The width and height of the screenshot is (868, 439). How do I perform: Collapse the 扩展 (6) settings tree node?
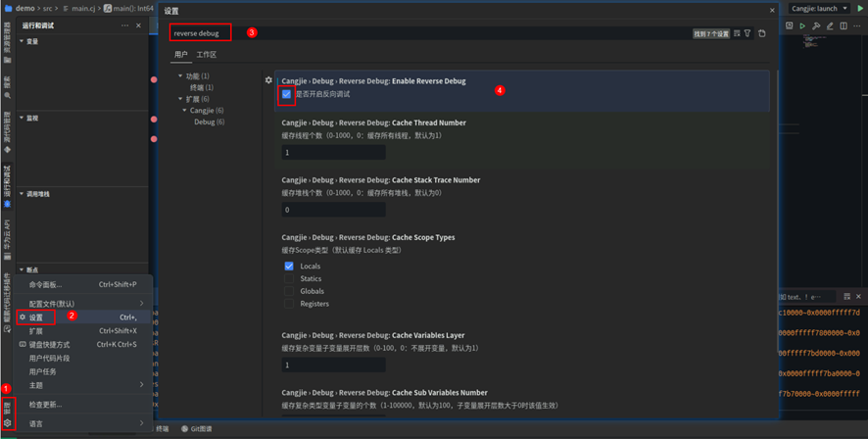pos(180,99)
